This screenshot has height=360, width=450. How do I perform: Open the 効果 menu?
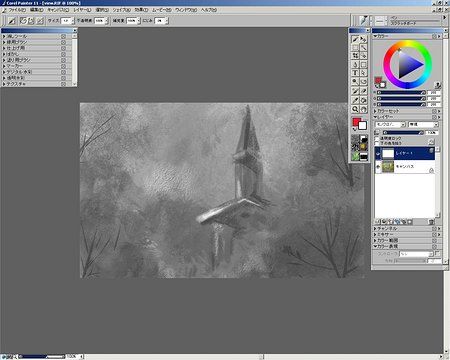pyautogui.click(x=141, y=10)
